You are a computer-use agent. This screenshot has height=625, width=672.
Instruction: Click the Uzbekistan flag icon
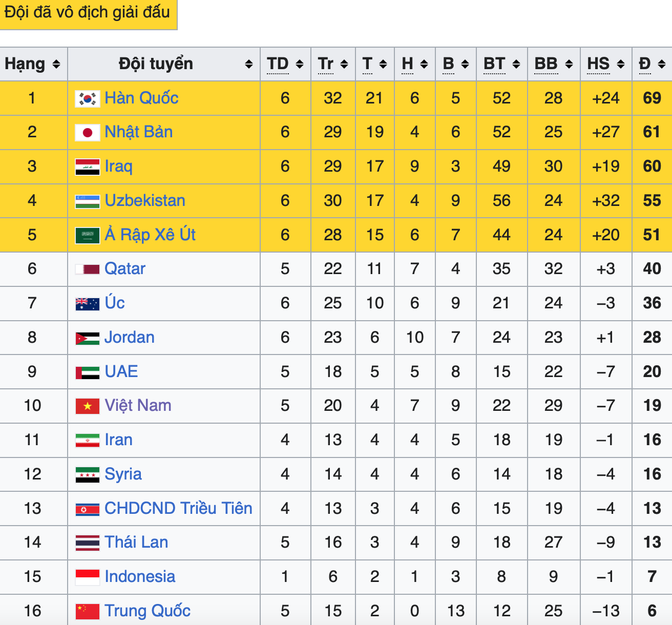click(x=87, y=201)
